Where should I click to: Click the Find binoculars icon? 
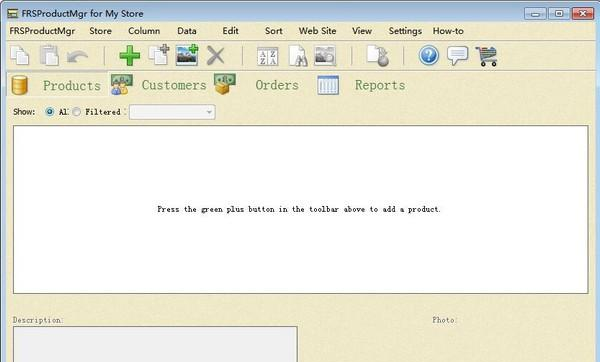[x=298, y=56]
